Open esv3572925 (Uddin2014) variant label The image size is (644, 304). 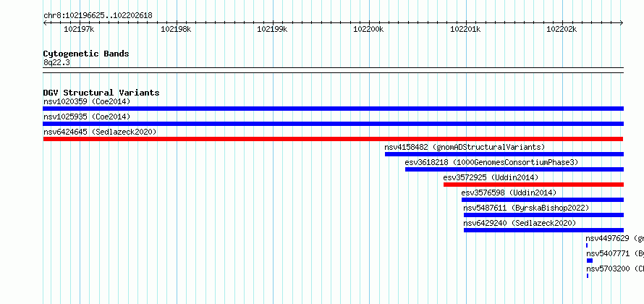491,177
